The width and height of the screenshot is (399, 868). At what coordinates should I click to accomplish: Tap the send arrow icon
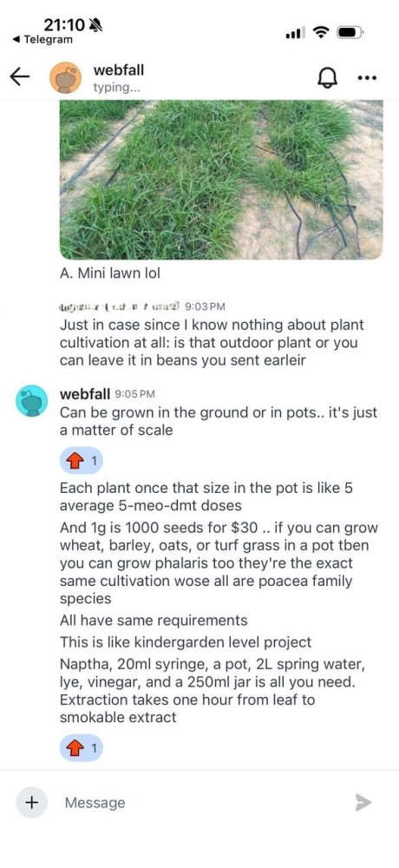click(x=363, y=802)
